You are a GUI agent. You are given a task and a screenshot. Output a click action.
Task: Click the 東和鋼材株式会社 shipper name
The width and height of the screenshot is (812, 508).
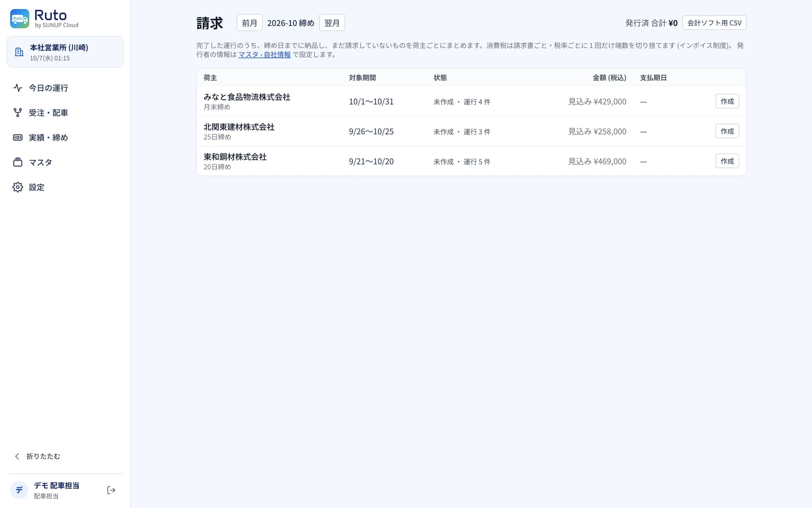click(235, 157)
